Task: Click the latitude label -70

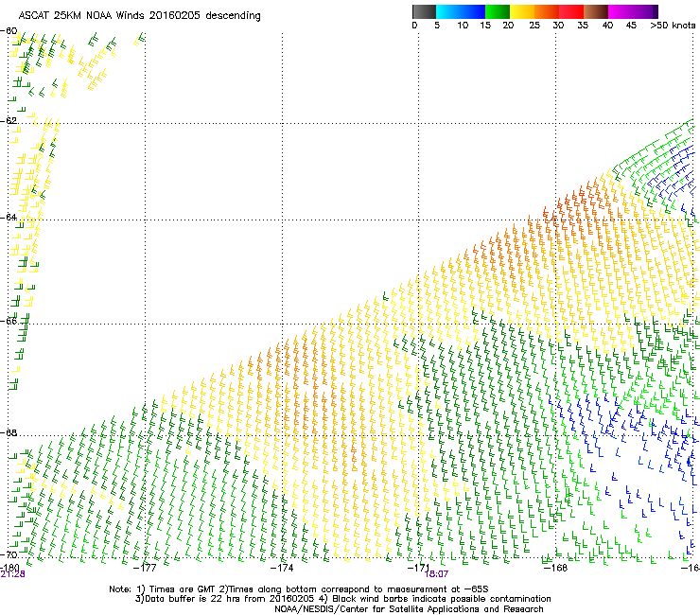Action: (9, 554)
